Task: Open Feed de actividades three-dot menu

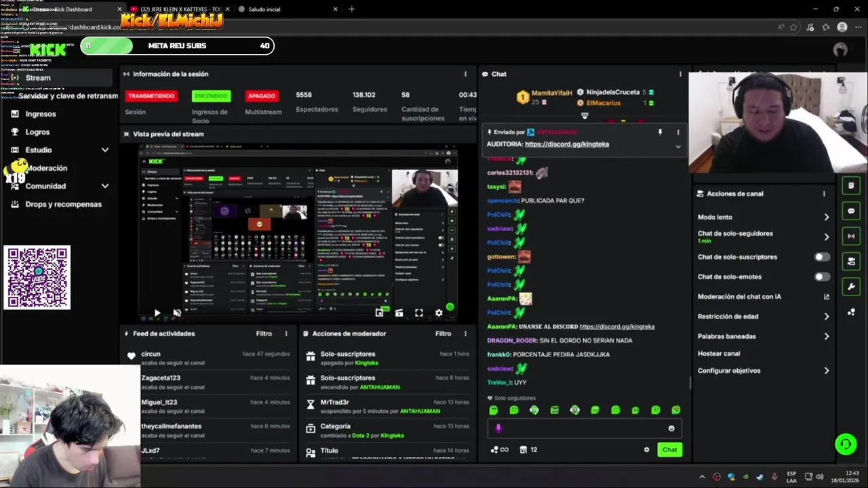Action: click(286, 333)
